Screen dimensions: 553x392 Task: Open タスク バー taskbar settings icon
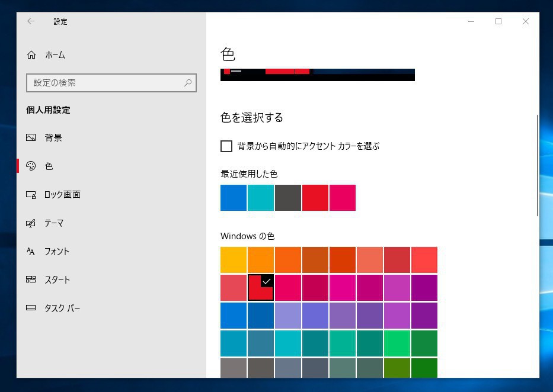click(31, 309)
